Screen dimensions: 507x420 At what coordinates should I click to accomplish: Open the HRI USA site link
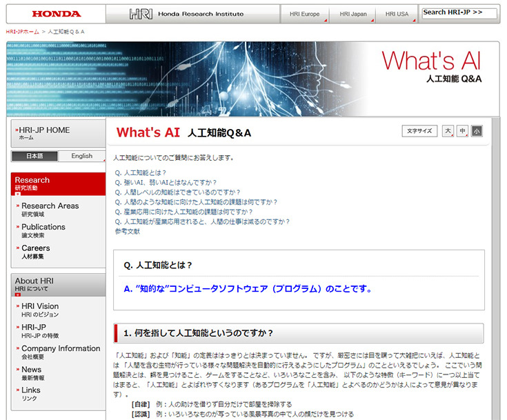397,14
